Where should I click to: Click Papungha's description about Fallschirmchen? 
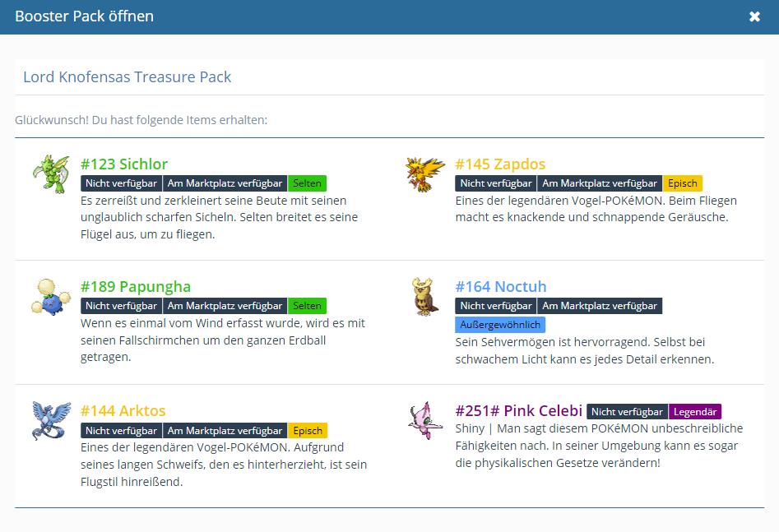pos(223,340)
